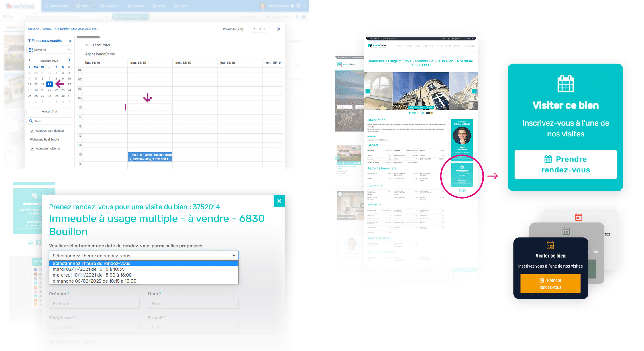Choose option mardi 02/11/2021 de 10:15 à 10:35
This screenshot has width=644, height=351.
(x=89, y=269)
